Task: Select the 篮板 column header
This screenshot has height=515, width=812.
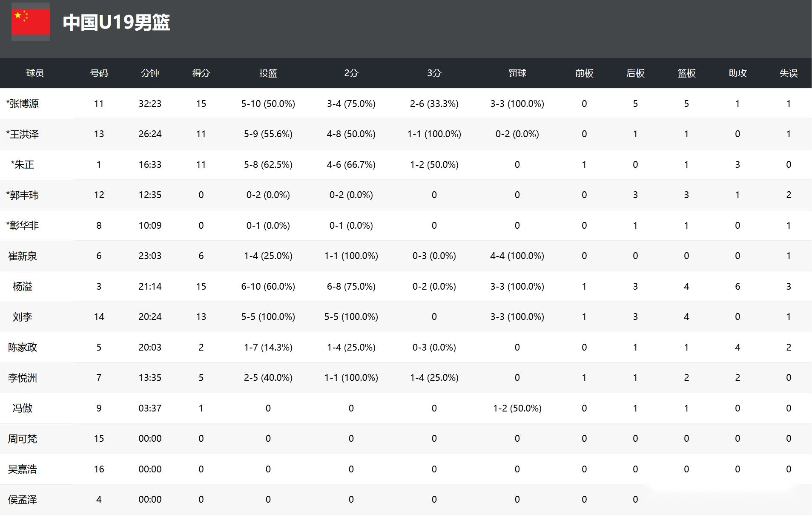Action: pyautogui.click(x=686, y=73)
